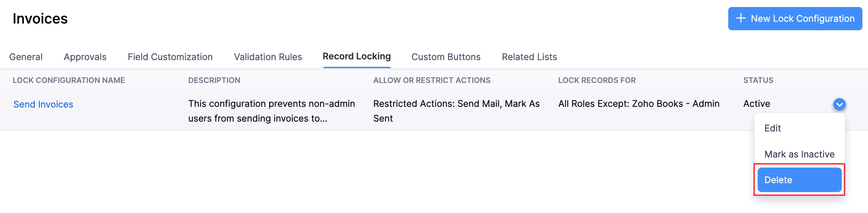The image size is (868, 213).
Task: Click the Status column header
Action: click(x=757, y=80)
